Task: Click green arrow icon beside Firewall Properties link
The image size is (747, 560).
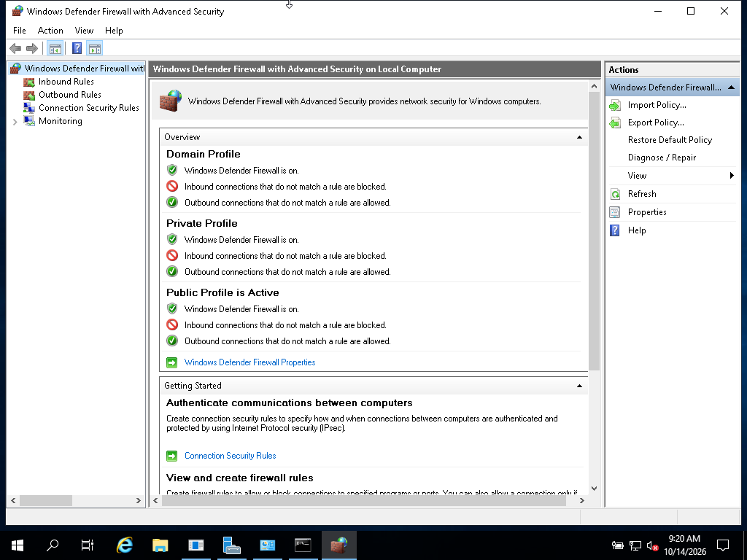Action: point(172,363)
